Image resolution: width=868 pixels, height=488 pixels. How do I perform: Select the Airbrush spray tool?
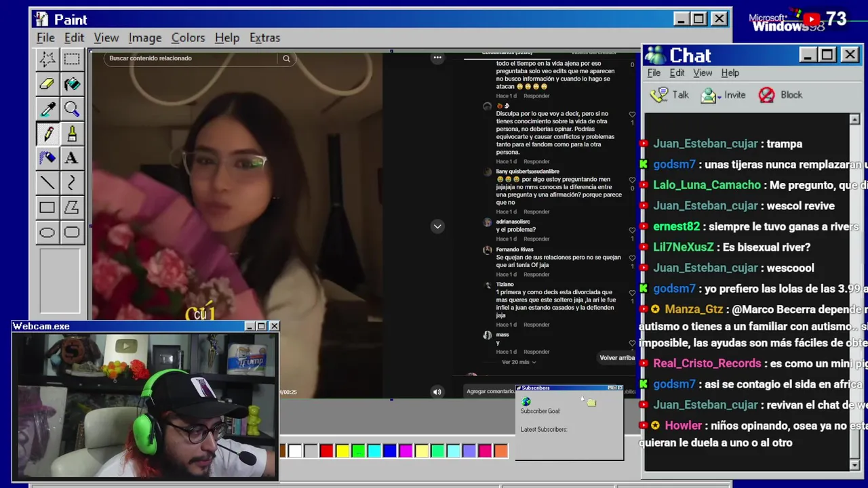47,158
